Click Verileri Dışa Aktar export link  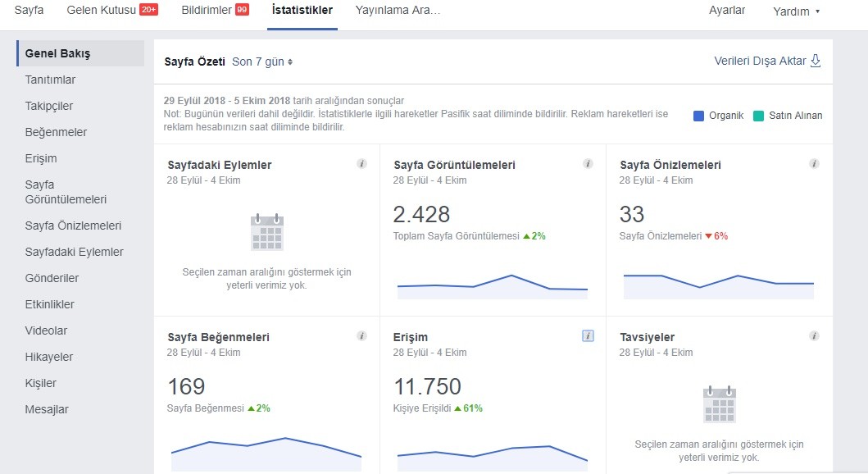760,61
